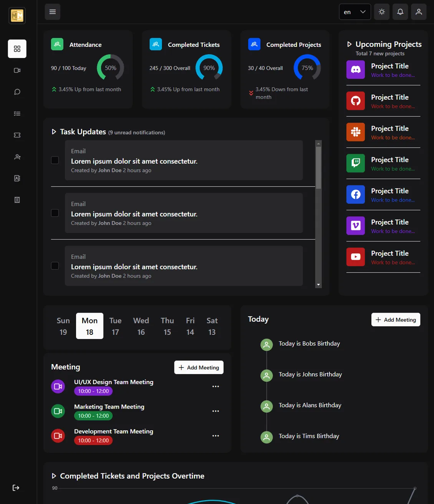
Task: Click the add team member sidebar icon
Action: pos(17,156)
